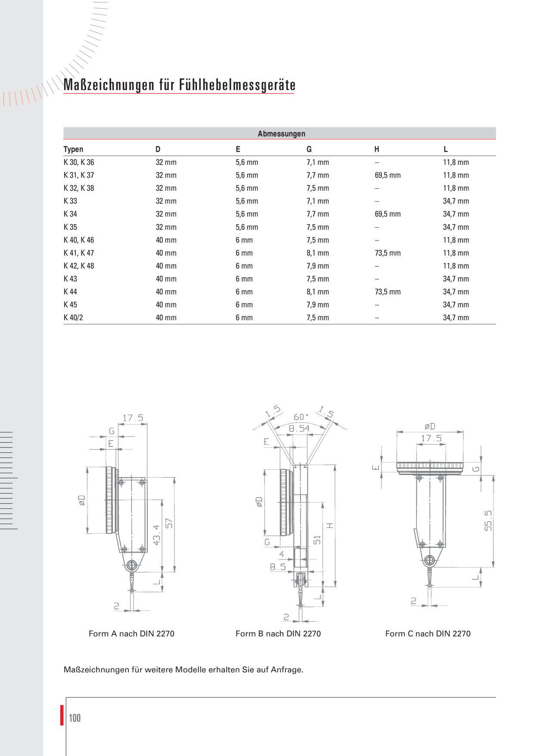Click the Form A technical drawing
The image size is (534, 756).
click(x=127, y=513)
